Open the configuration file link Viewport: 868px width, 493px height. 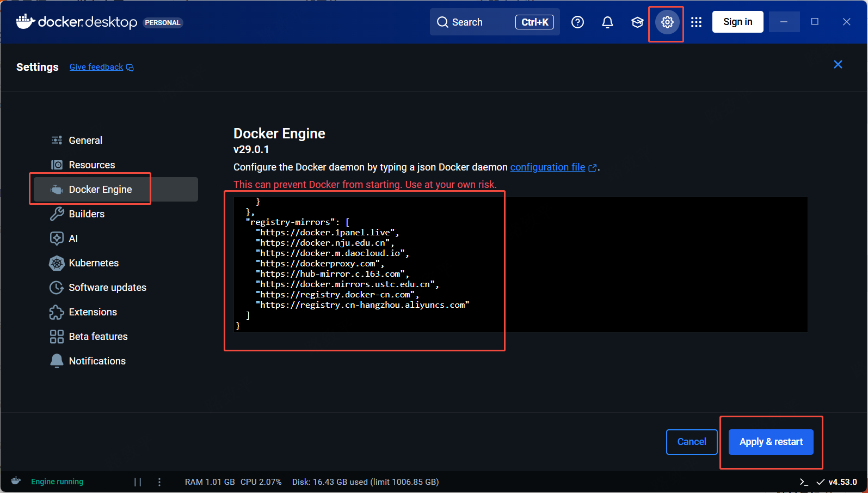coord(547,167)
